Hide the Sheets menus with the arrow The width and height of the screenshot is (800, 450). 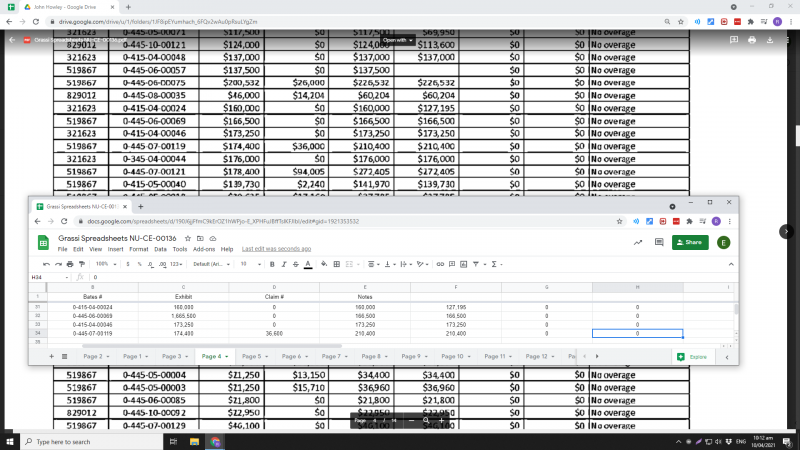(x=731, y=264)
